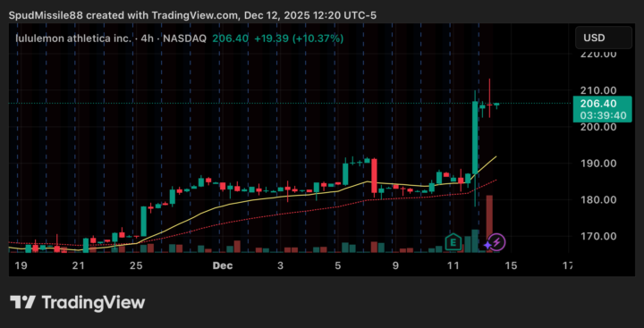
Task: Click the 5 date axis label
Action: pyautogui.click(x=337, y=265)
